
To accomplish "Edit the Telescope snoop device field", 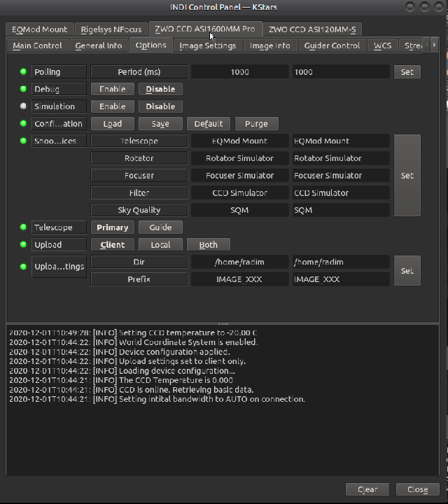I will pyautogui.click(x=341, y=141).
